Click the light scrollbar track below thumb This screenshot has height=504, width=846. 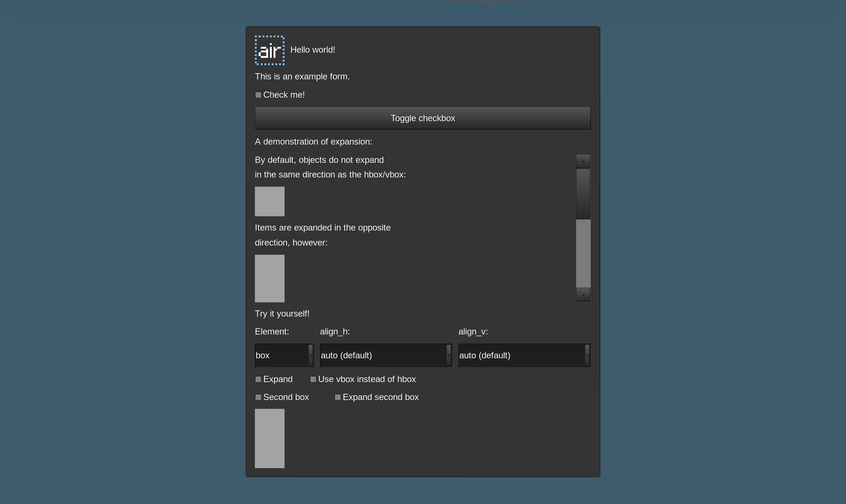[x=583, y=253]
